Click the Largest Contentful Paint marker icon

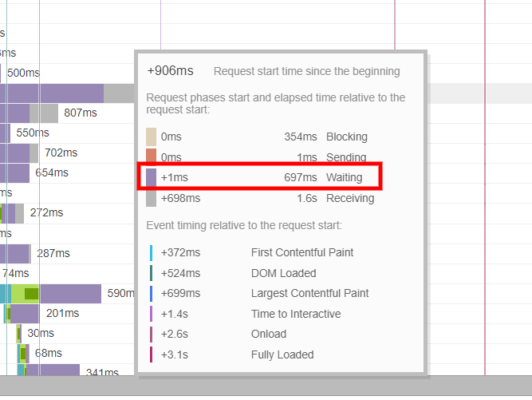point(152,293)
